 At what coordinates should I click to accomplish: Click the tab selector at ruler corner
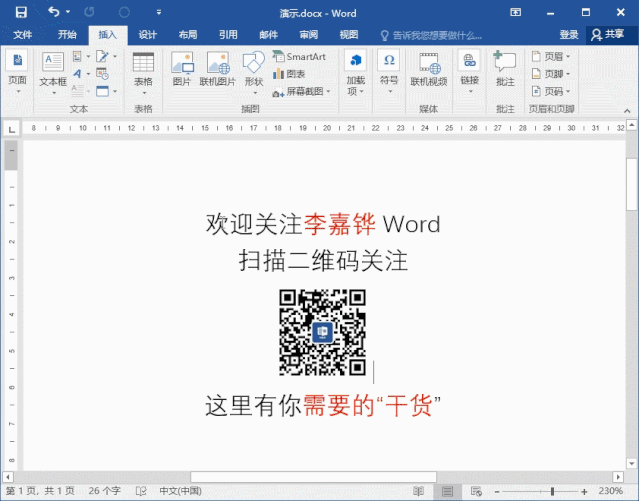point(11,129)
